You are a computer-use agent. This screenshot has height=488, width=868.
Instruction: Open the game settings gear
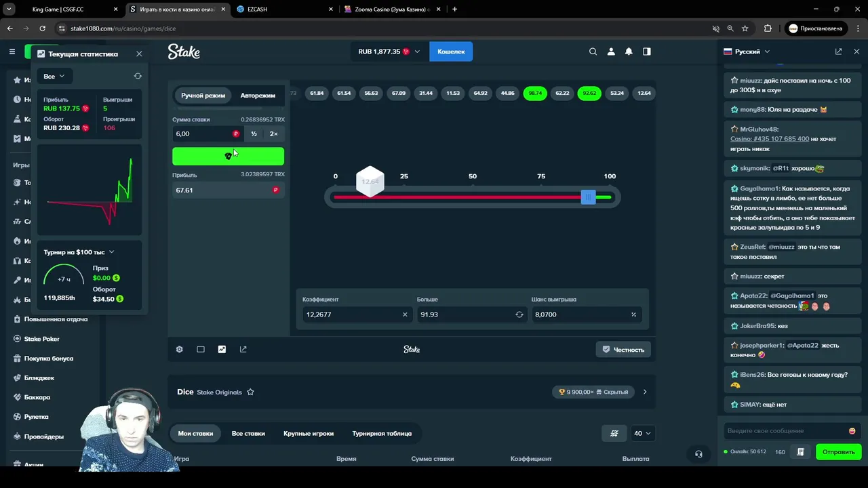(179, 349)
